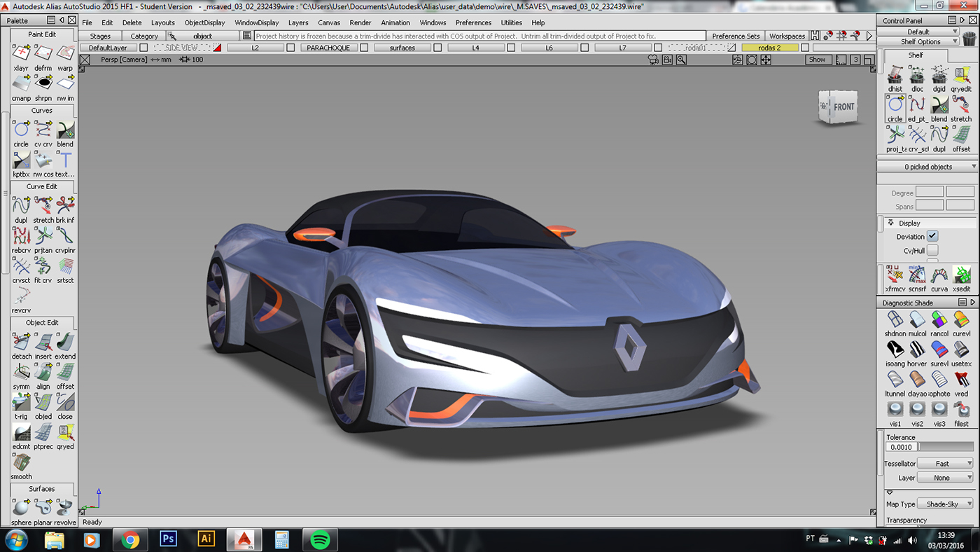
Task: Open the Workspaces settings
Action: coord(787,36)
